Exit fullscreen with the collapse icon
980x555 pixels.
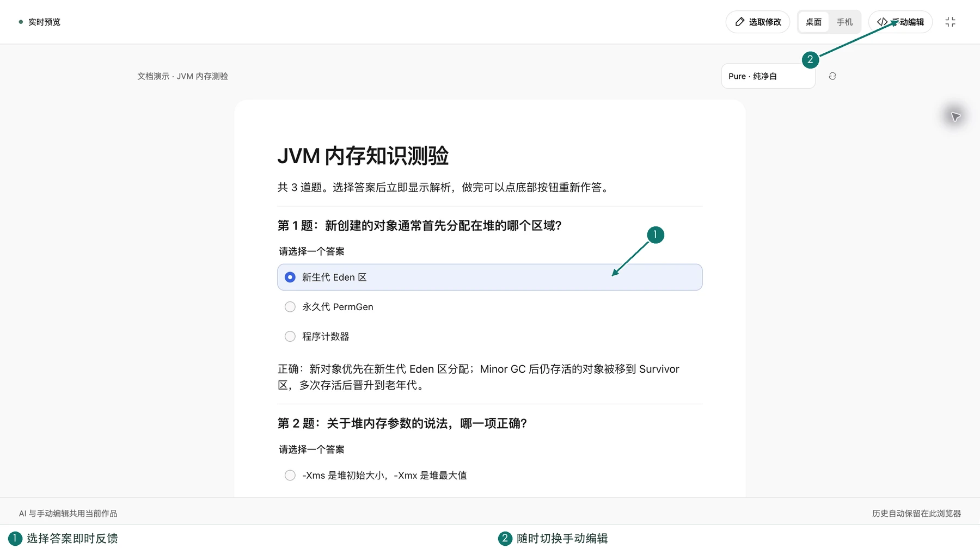(x=950, y=22)
